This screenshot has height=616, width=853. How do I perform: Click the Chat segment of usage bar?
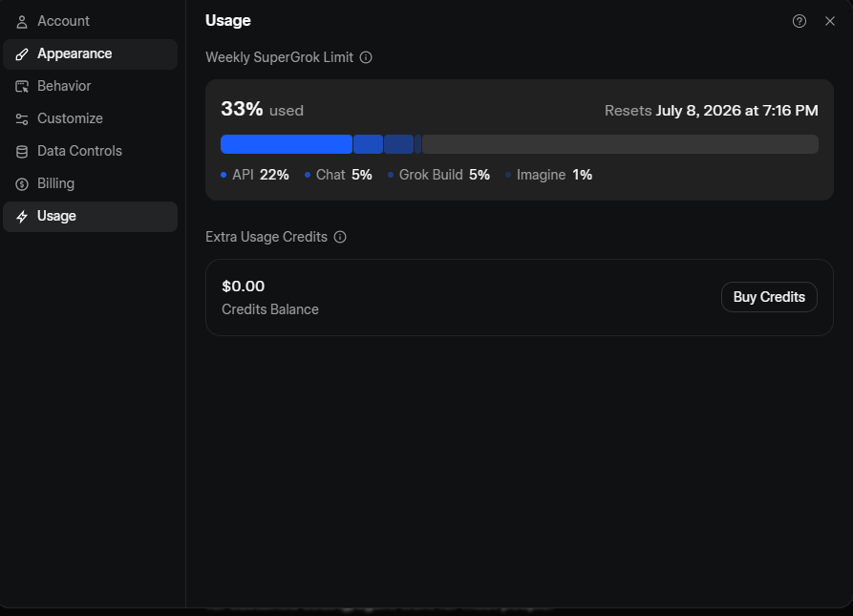[x=368, y=144]
